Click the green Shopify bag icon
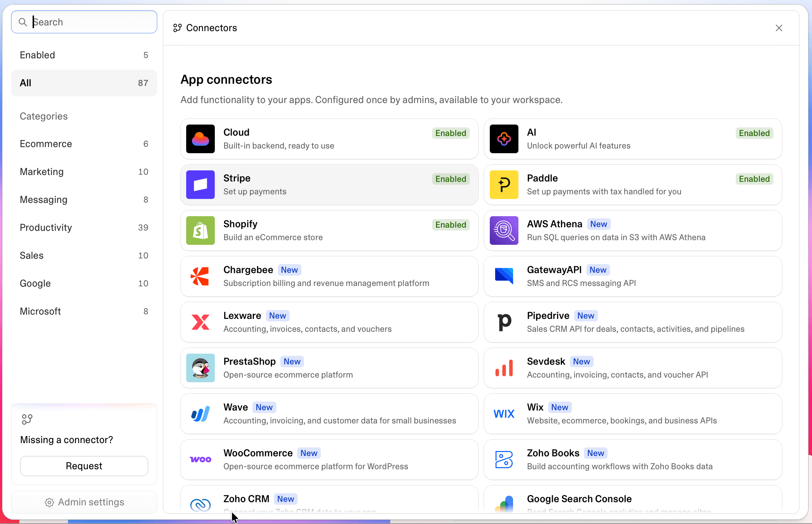Screen dimensions: 812x524 click(x=200, y=231)
